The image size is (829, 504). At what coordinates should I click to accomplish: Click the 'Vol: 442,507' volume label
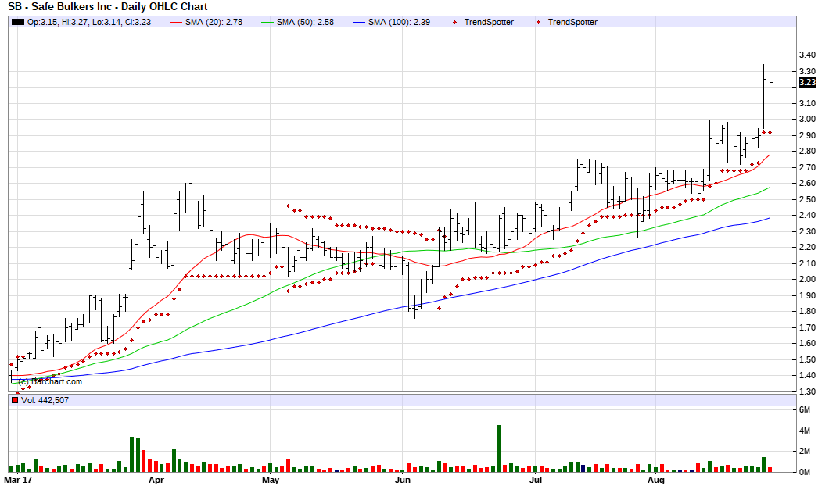coord(45,400)
